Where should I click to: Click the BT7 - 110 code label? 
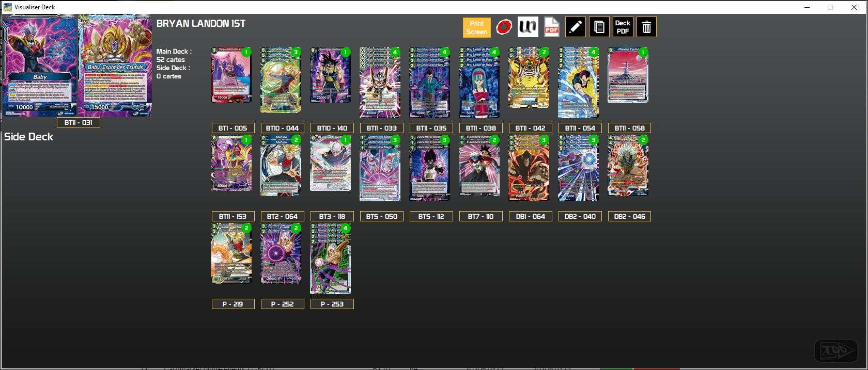coord(481,216)
